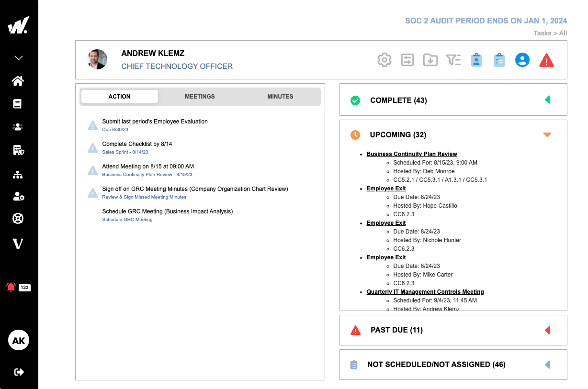Click the red alert triangle icon
The width and height of the screenshot is (588, 389).
[x=546, y=60]
